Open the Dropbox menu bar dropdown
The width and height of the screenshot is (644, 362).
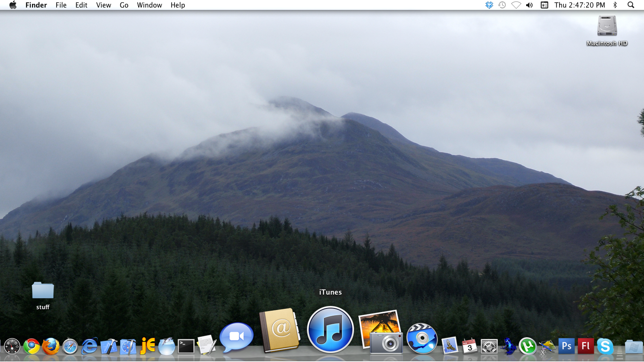tap(489, 5)
